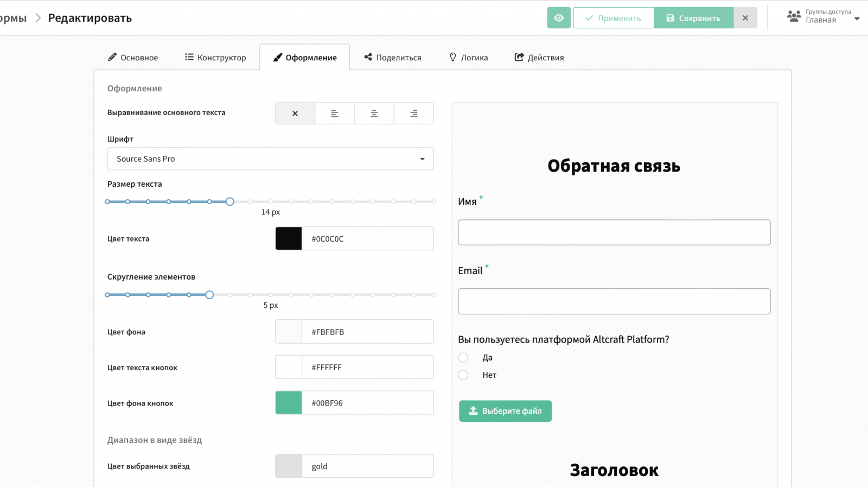
Task: Open the background color swatch
Action: 289,332
